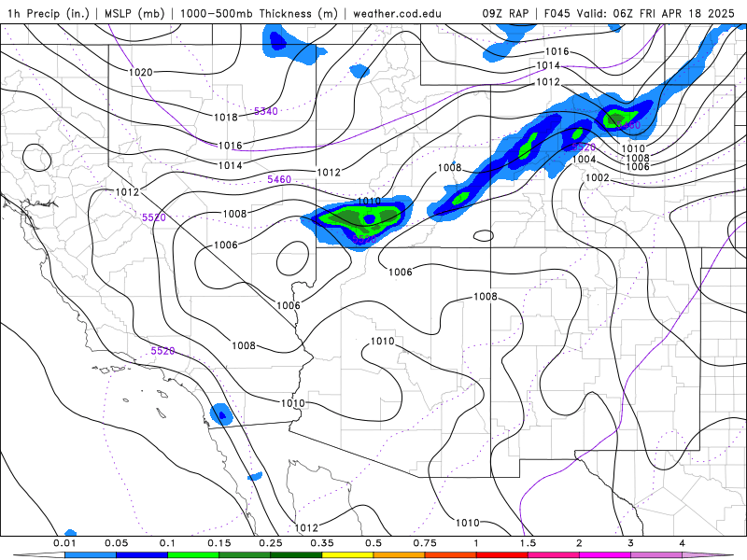Click the violet 3–4 legend swatch
The width and height of the screenshot is (747, 560).
[x=656, y=555]
